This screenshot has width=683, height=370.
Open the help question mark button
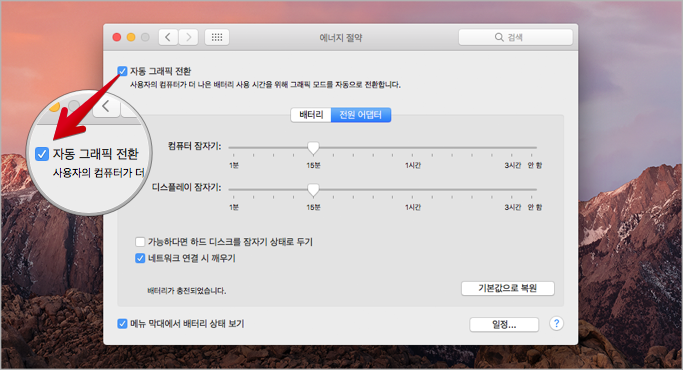pyautogui.click(x=556, y=324)
